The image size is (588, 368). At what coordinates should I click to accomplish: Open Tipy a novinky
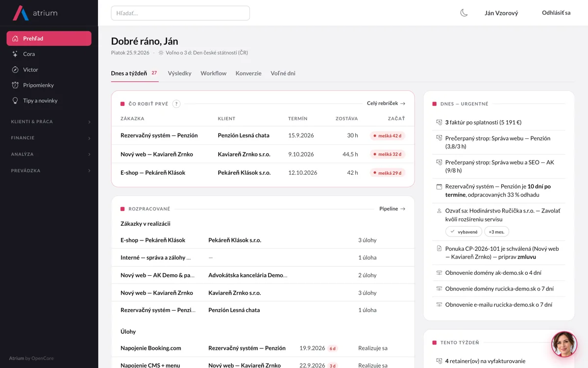pos(49,101)
